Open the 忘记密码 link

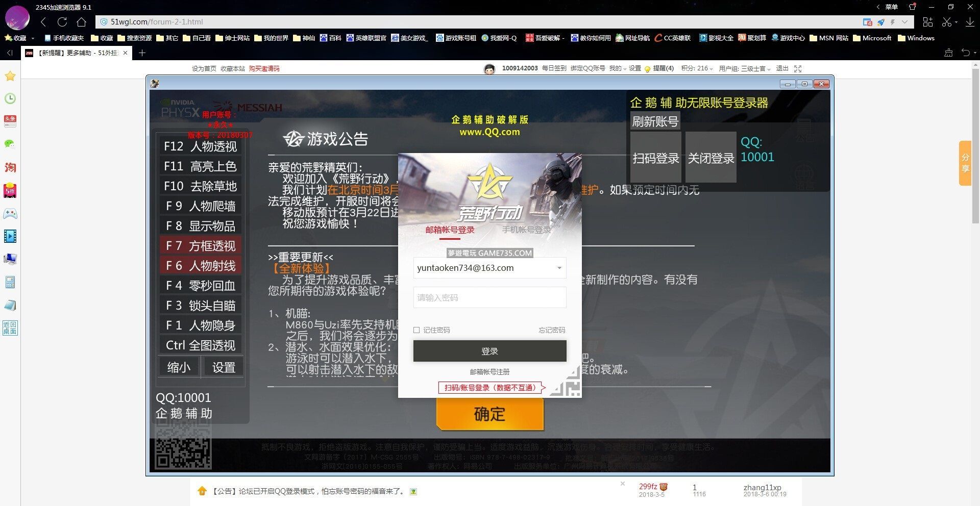point(552,330)
